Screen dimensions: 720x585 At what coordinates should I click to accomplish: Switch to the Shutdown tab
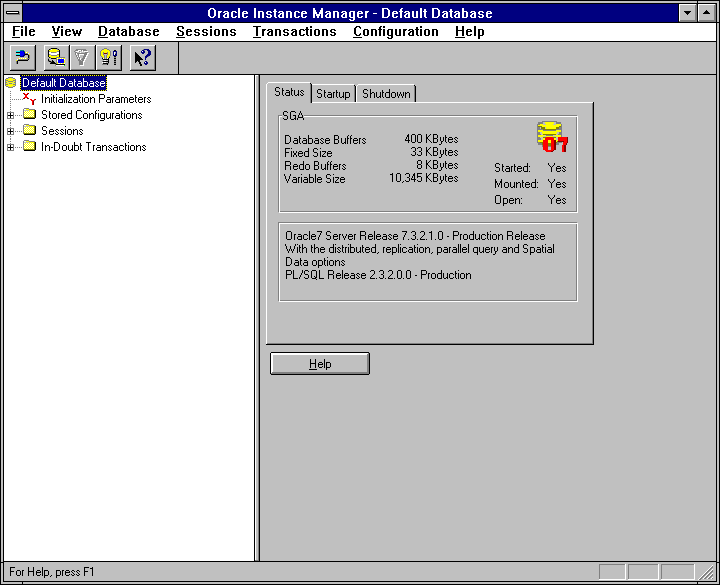(386, 94)
